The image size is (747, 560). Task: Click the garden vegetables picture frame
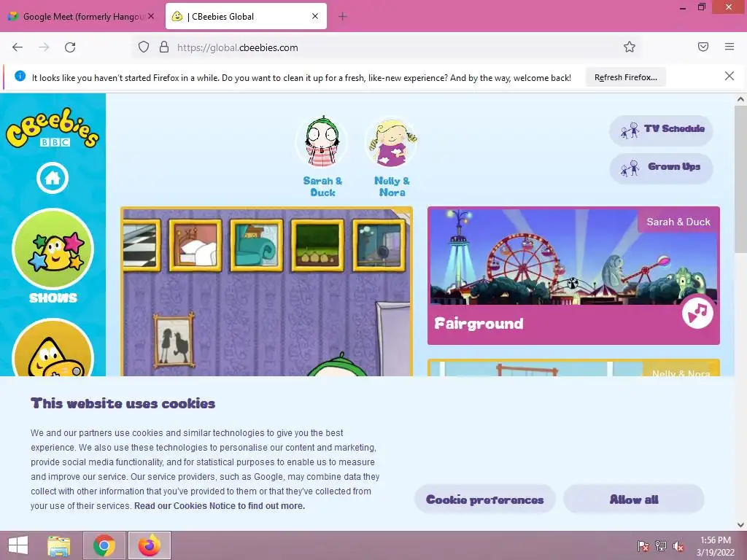pos(318,245)
